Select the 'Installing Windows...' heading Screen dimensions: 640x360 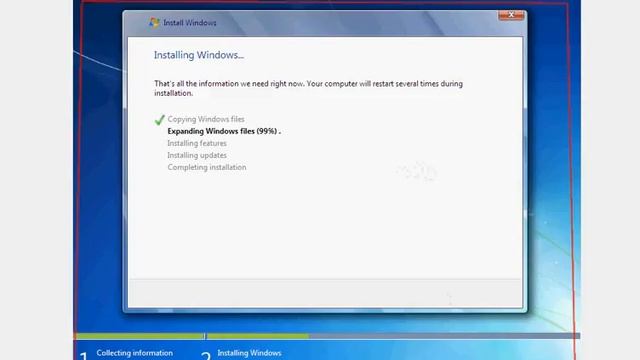pos(199,55)
